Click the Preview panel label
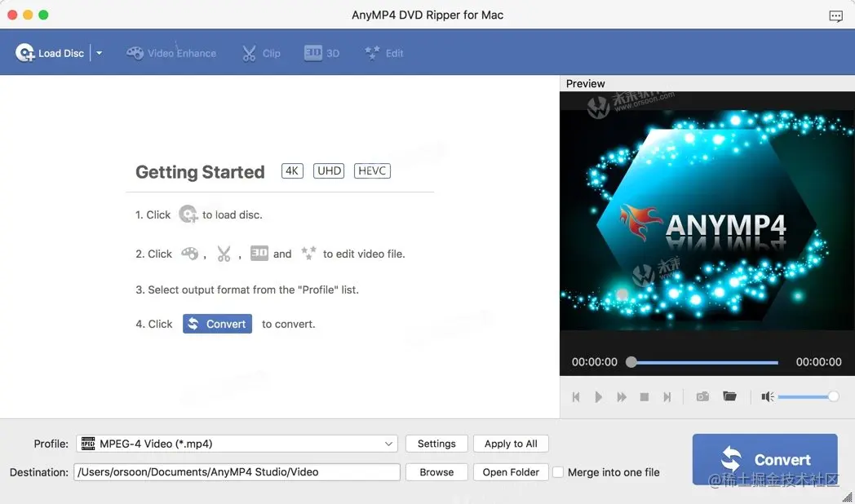This screenshot has width=855, height=504. [x=585, y=83]
